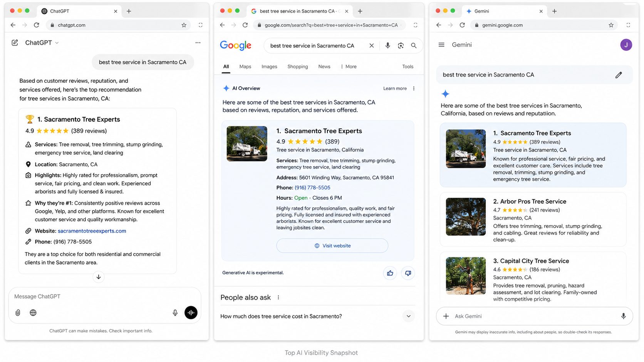The height and width of the screenshot is (362, 644).
Task: Open the three-dot options menu in ChatGPT
Action: (198, 43)
